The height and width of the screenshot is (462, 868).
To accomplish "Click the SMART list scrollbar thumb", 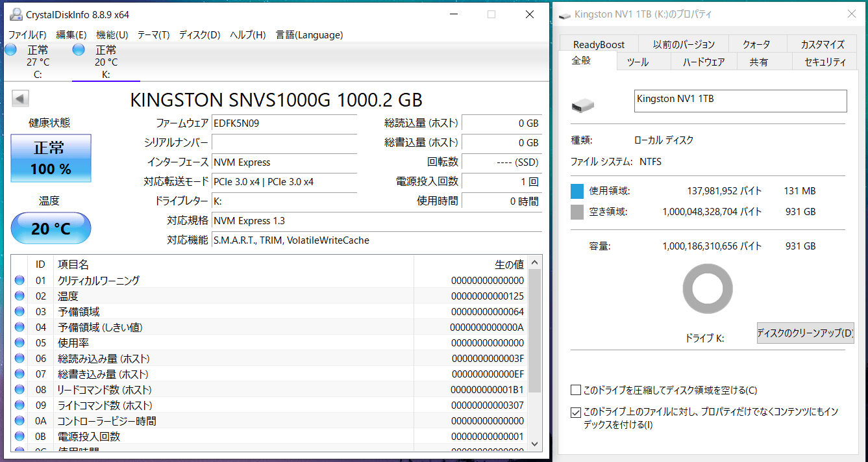I will point(535,331).
